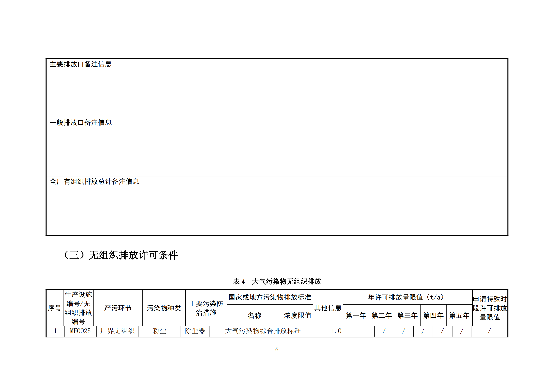Viewport: 554px width, 392px height.
Task: Click the 产污环节 column header
Action: click(118, 308)
